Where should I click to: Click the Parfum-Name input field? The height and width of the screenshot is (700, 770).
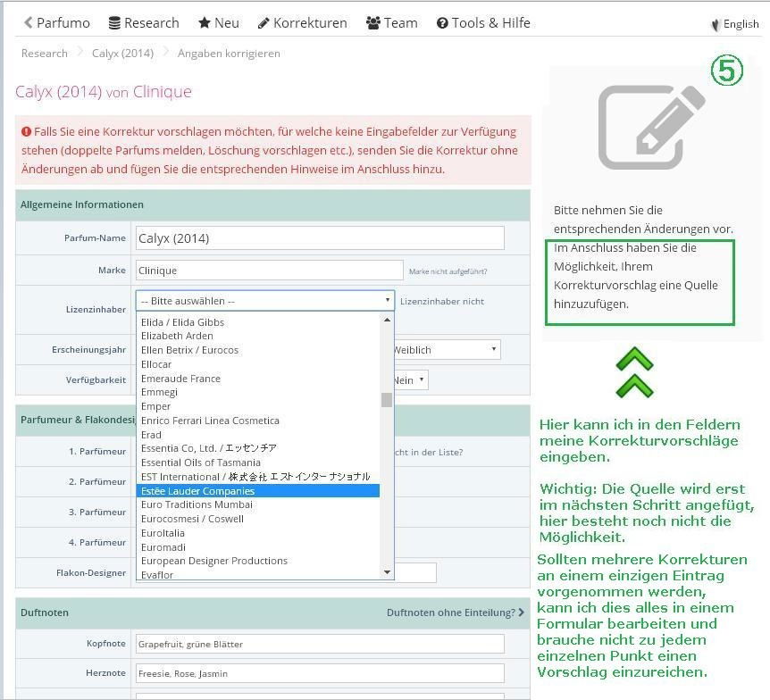click(x=320, y=238)
